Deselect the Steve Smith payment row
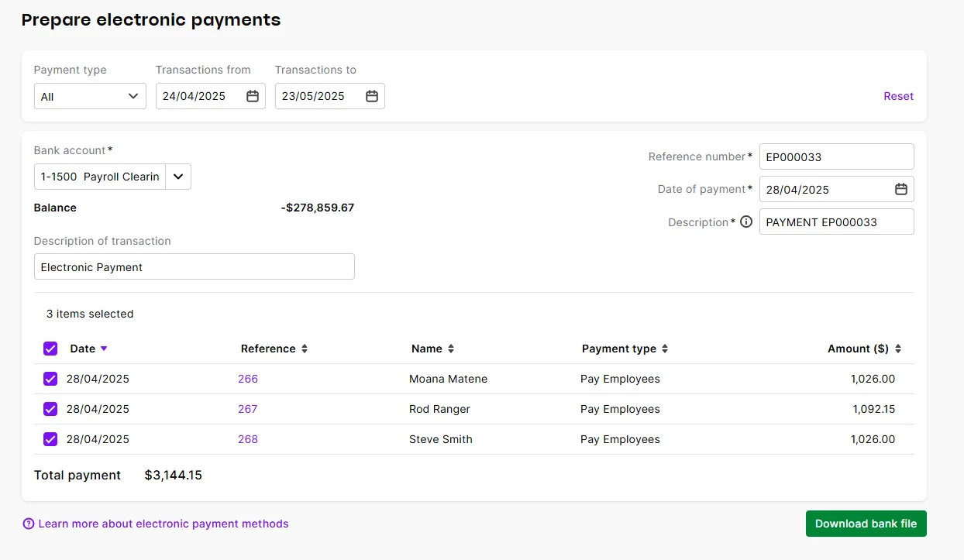 click(x=50, y=439)
